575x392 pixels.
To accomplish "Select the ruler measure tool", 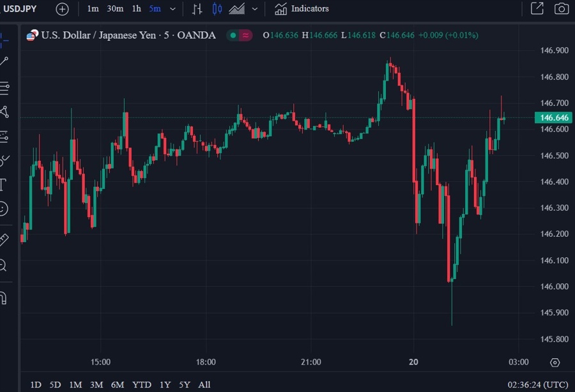I will [4, 239].
